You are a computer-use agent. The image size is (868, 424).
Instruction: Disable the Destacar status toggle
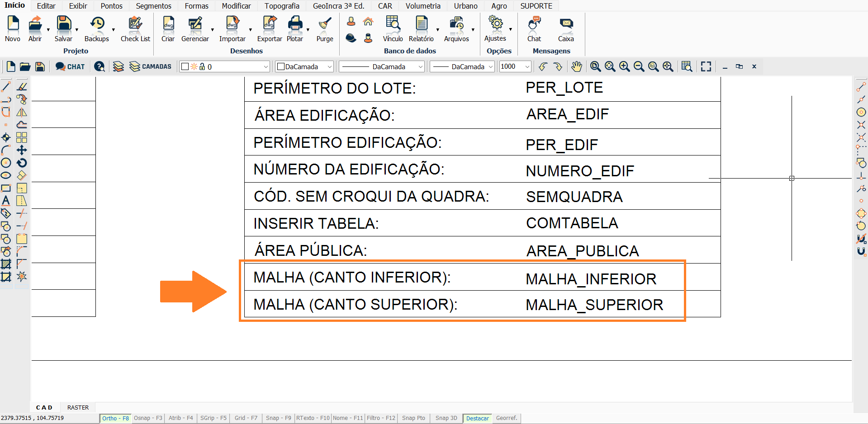477,418
